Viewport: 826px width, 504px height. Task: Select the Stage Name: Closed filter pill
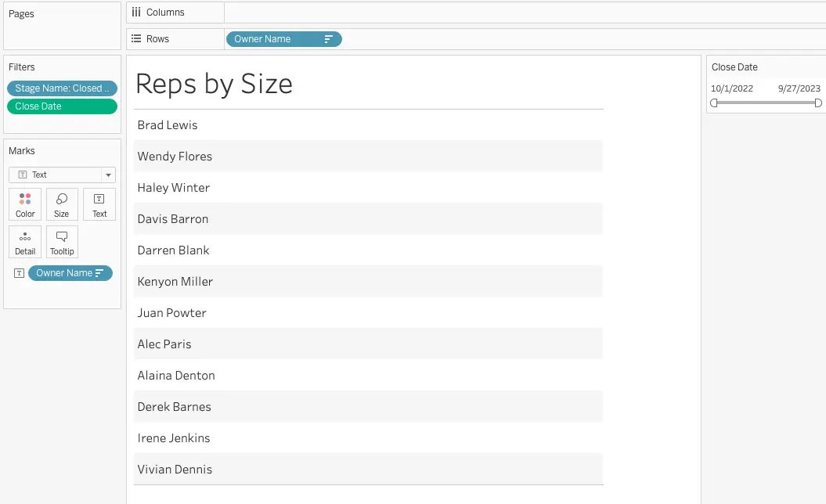62,88
